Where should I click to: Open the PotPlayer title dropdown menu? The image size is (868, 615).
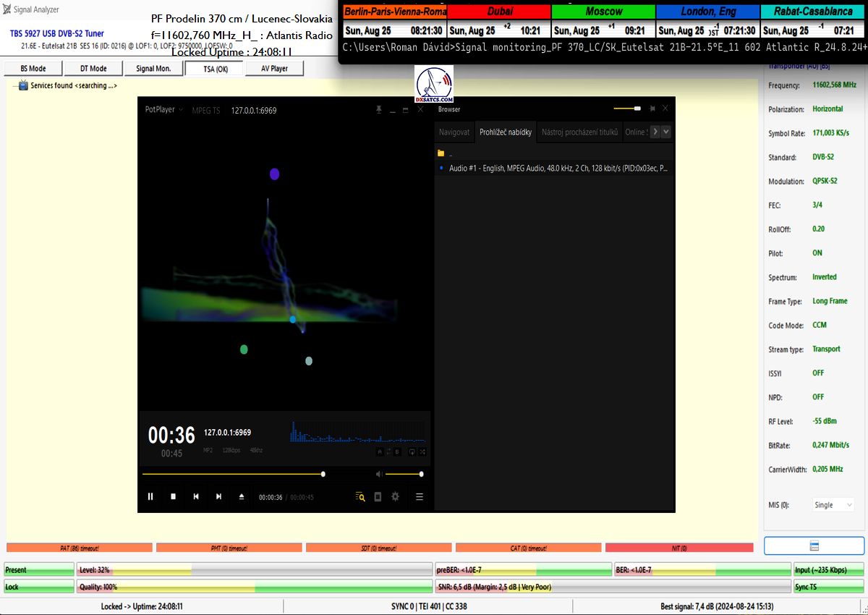(x=164, y=110)
